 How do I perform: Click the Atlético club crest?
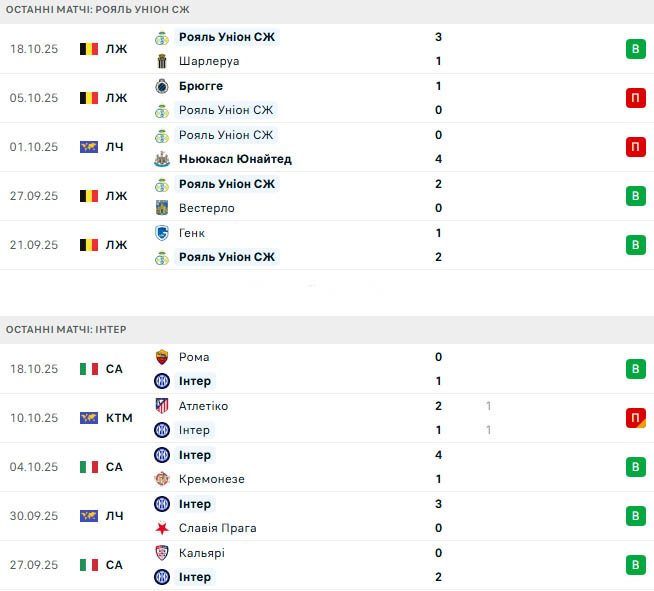pyautogui.click(x=162, y=406)
